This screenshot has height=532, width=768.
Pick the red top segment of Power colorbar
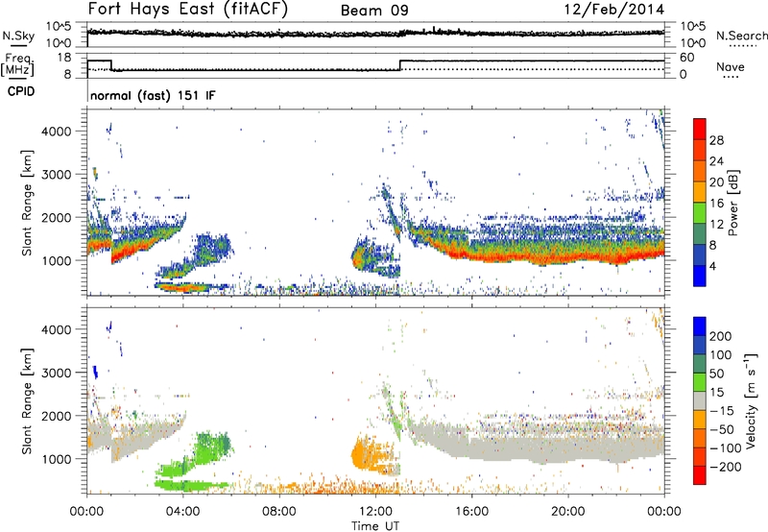click(x=700, y=129)
